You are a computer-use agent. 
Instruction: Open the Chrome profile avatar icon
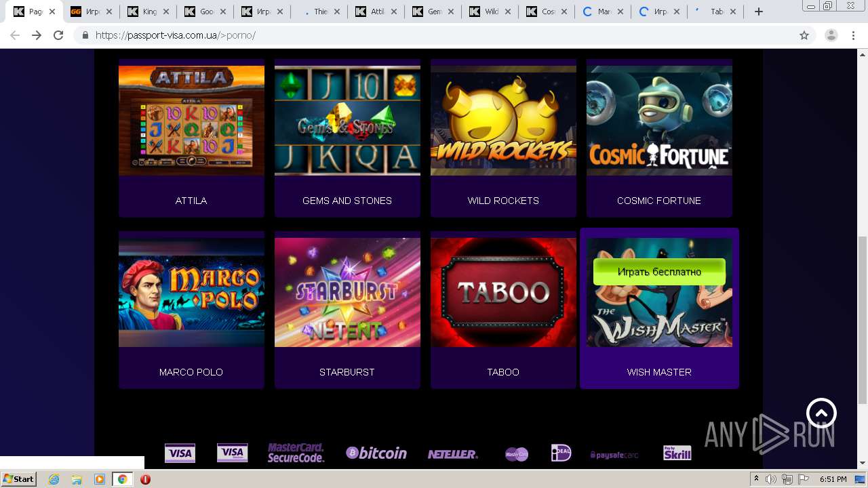pyautogui.click(x=831, y=35)
